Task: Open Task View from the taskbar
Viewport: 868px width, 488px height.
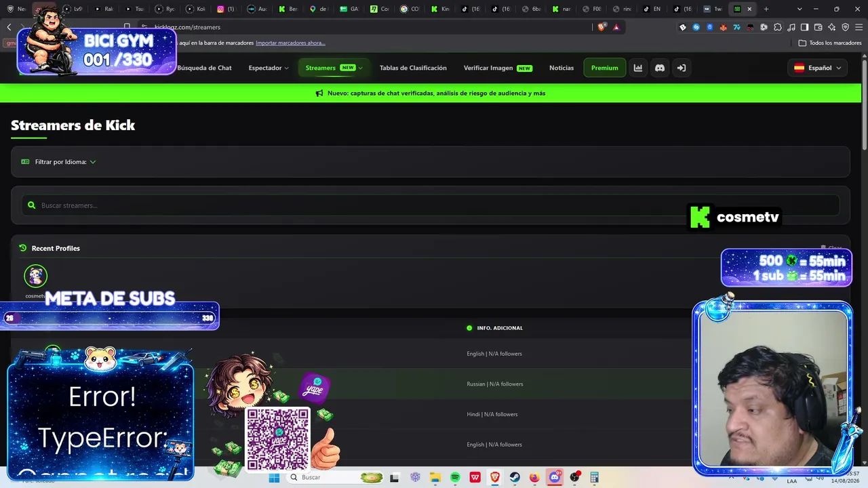Action: (395, 477)
